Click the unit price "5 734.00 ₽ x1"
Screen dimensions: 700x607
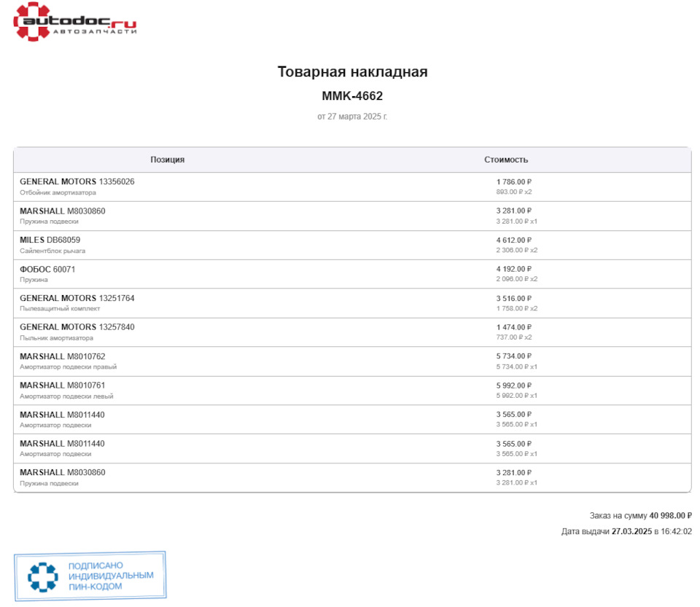point(516,367)
